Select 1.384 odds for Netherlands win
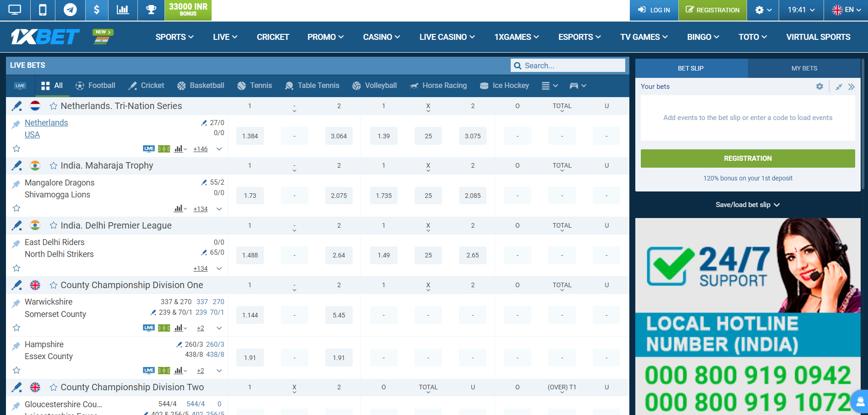The height and width of the screenshot is (415, 868). [x=250, y=136]
